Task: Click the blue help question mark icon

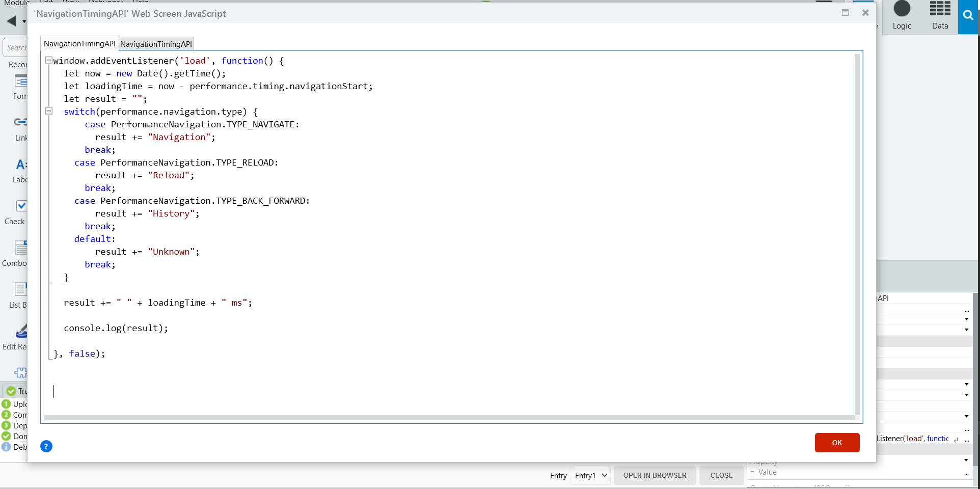Action: [46, 446]
